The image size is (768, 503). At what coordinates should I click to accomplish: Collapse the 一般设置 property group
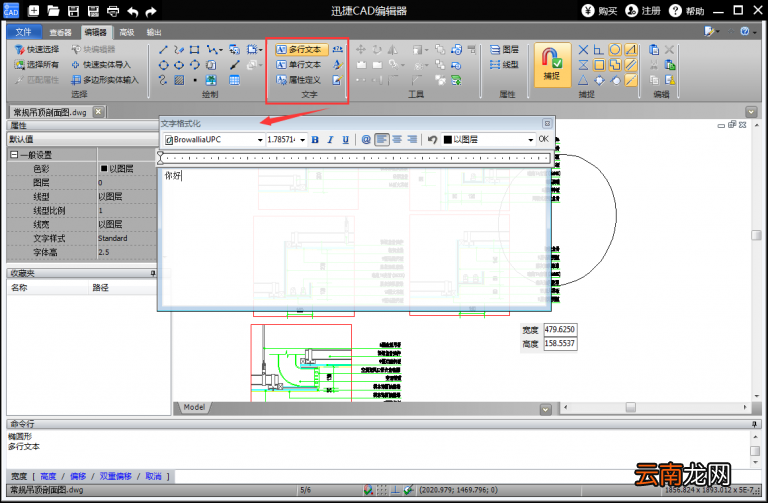(x=14, y=155)
